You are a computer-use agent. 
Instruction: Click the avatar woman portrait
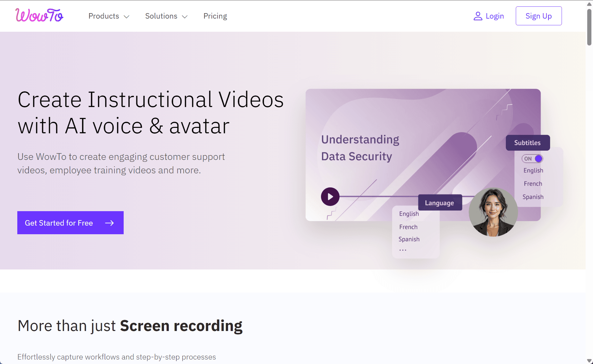click(x=493, y=212)
